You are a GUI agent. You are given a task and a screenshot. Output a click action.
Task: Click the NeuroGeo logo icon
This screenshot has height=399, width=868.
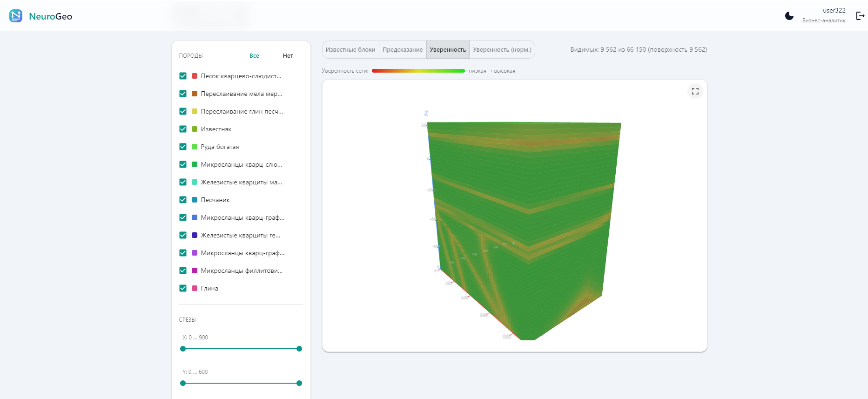pos(16,16)
